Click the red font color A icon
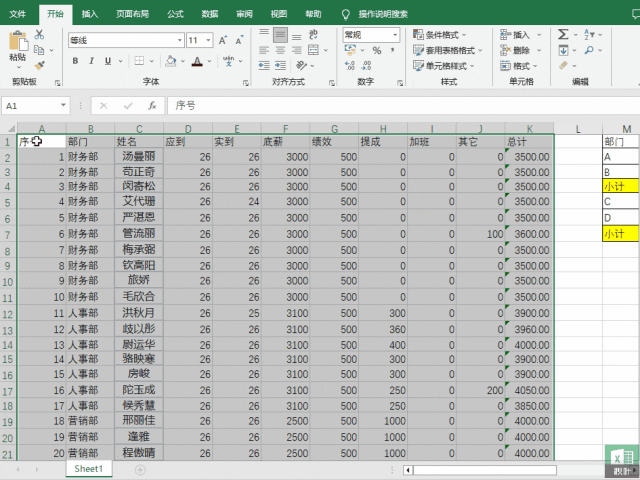 coord(198,61)
